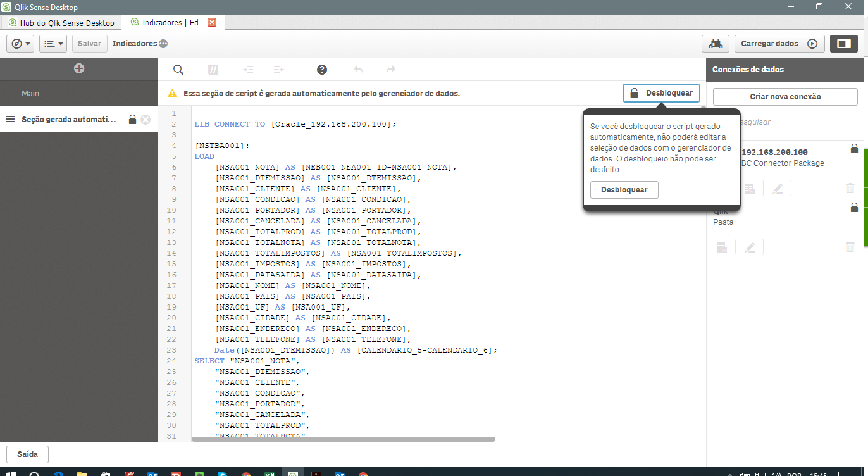
Task: Click Carregar dados to load data
Action: pos(779,44)
